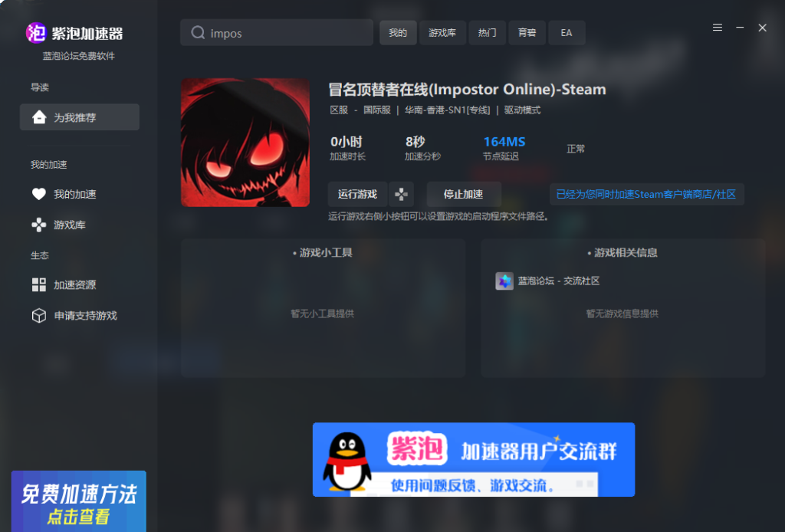Focus the search field containing impos

click(x=277, y=32)
